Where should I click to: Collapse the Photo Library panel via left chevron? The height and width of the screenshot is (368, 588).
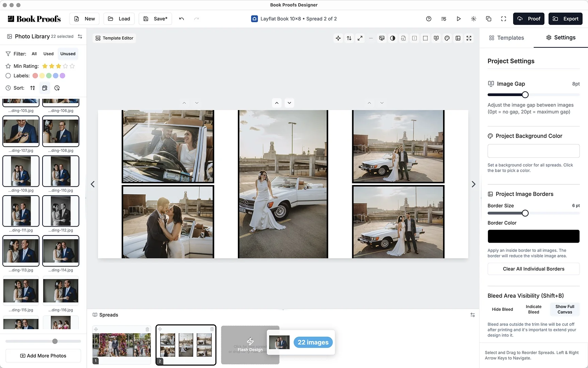click(x=92, y=184)
